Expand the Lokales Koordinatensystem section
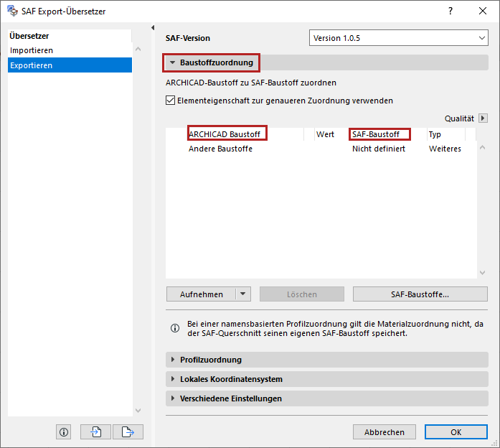Image resolution: width=500 pixels, height=448 pixels. click(173, 379)
